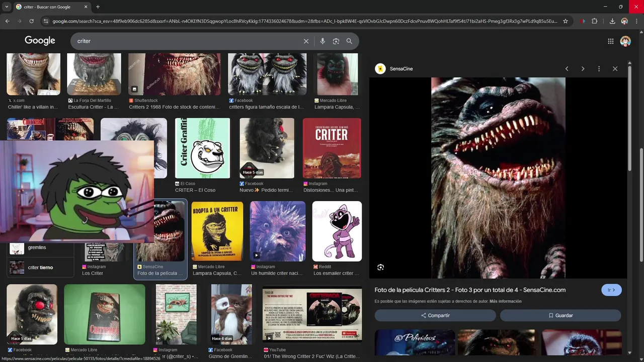
Task: Open the YouTube 'The Wrong Critter' result
Action: coord(312,314)
